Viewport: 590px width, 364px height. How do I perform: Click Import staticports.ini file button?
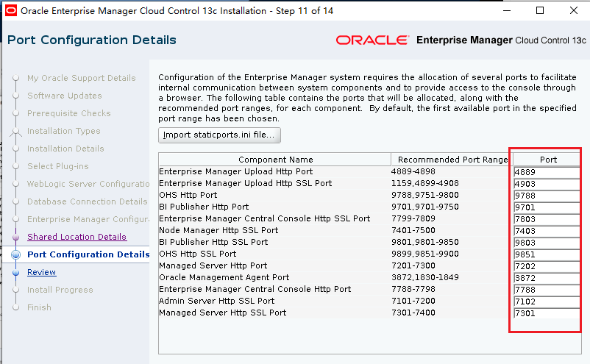click(x=219, y=135)
